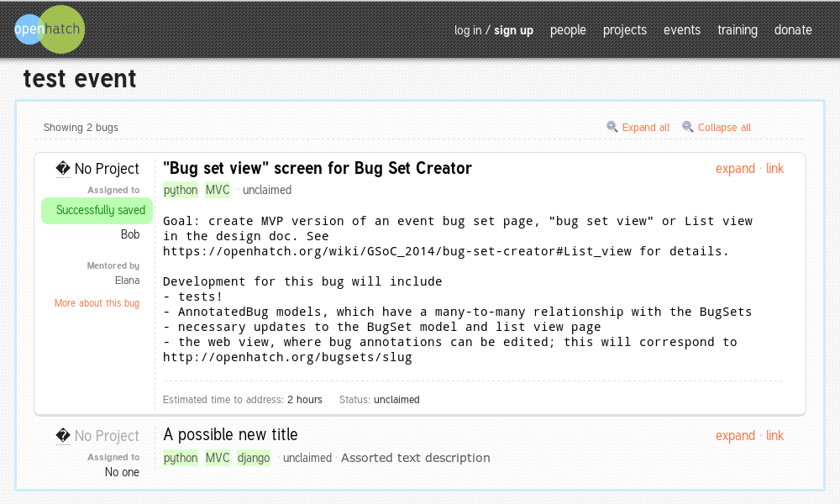Go to the people menu

(568, 30)
